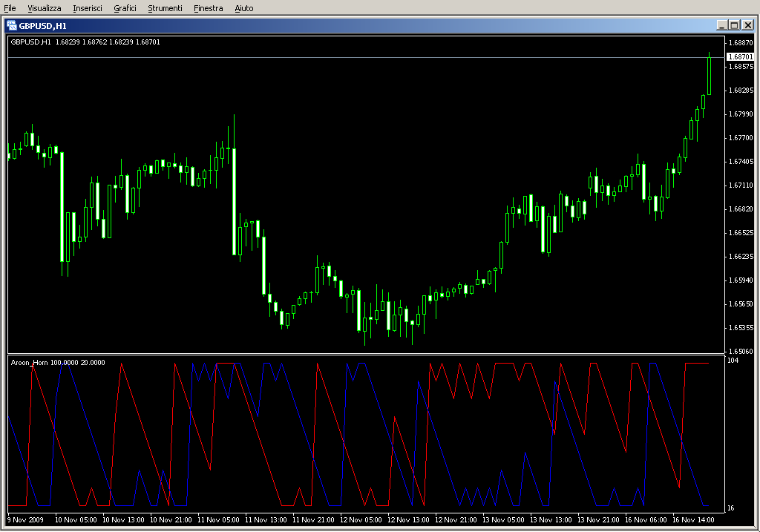Click the 13 Nov 13:00 time label
Screen dimensions: 760x532
click(x=551, y=520)
